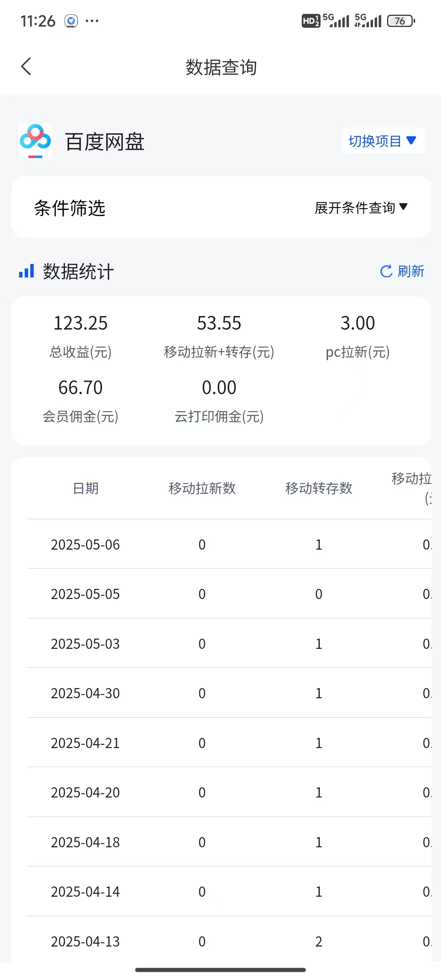Tap the 条件筛选 filter panel label
The image size is (441, 980).
(x=70, y=208)
